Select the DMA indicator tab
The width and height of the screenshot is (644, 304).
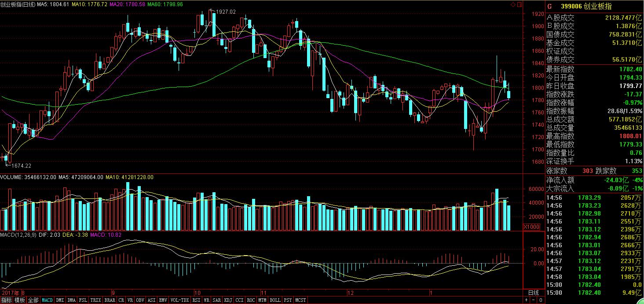71,300
